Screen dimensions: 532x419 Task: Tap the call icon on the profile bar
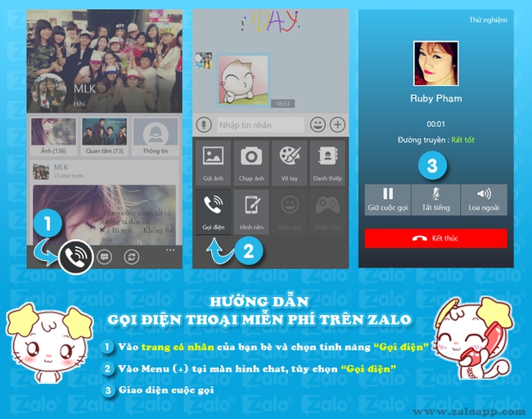(x=75, y=257)
